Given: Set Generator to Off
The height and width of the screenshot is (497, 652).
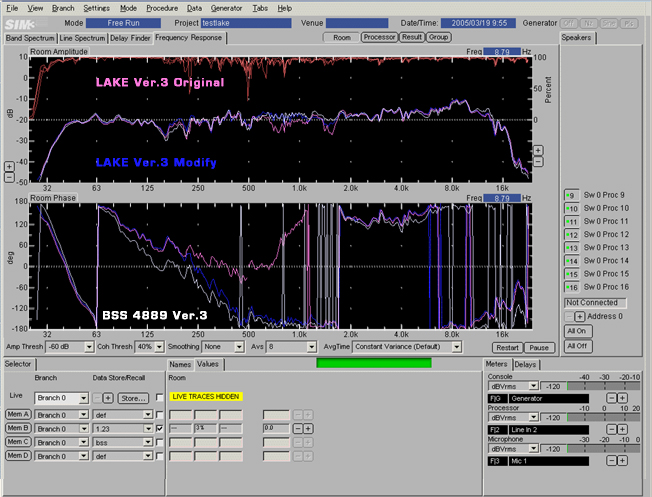Looking at the screenshot, I should click(568, 23).
